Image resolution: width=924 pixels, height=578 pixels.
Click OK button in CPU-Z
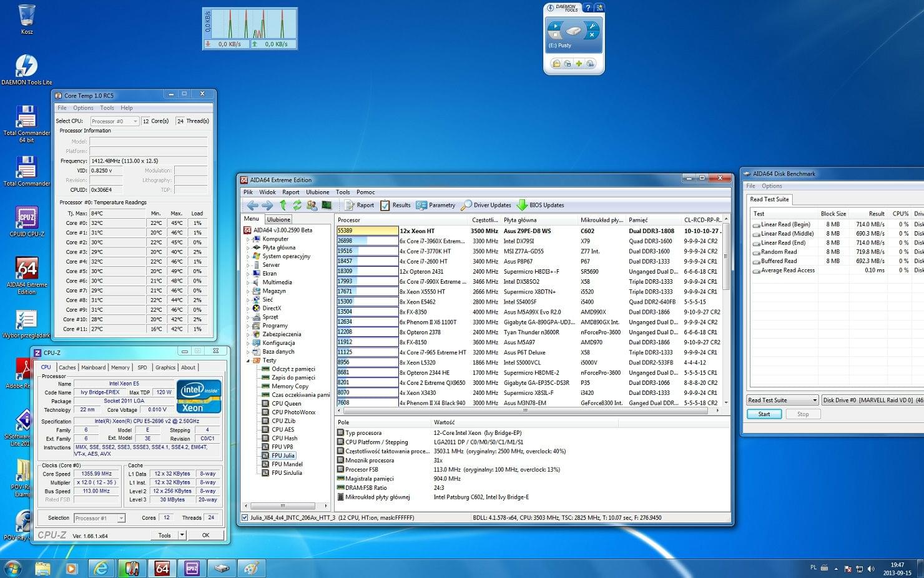tap(205, 535)
